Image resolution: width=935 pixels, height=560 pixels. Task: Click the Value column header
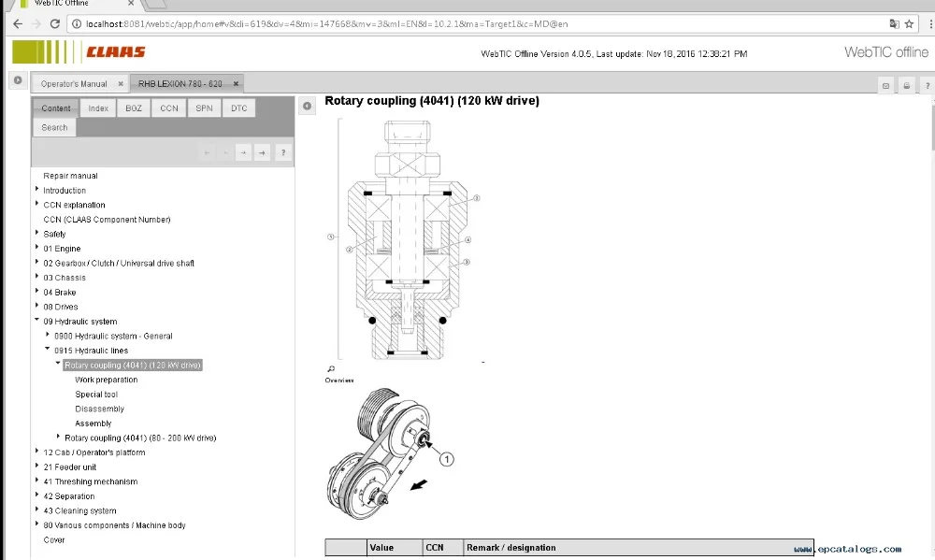click(x=395, y=548)
